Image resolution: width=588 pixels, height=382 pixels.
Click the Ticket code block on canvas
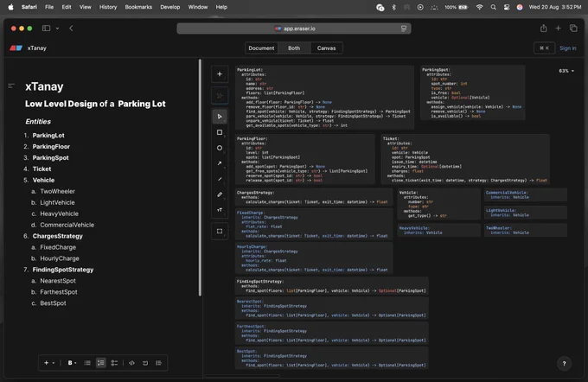(465, 159)
